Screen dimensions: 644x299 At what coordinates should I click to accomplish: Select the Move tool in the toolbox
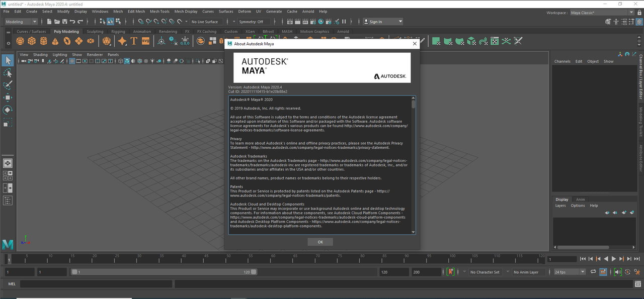pyautogui.click(x=8, y=97)
